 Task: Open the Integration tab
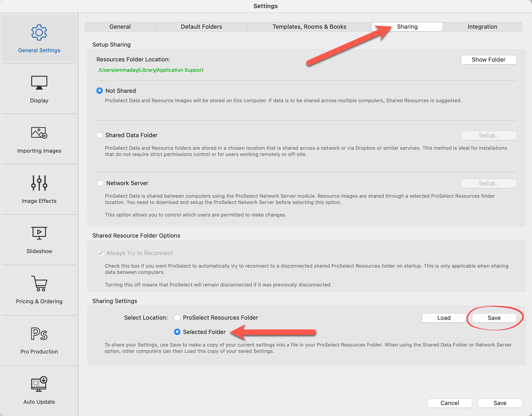pos(482,27)
